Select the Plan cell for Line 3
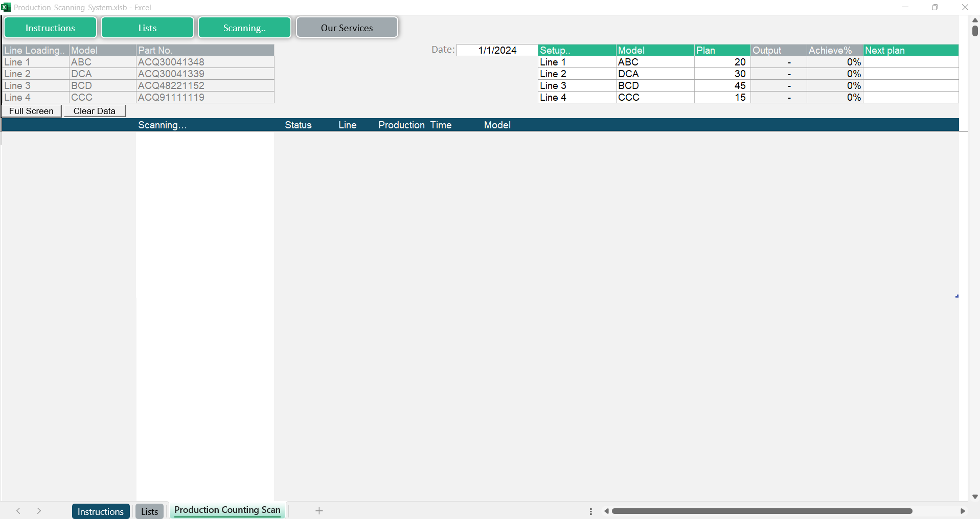The height and width of the screenshot is (519, 980). (722, 85)
